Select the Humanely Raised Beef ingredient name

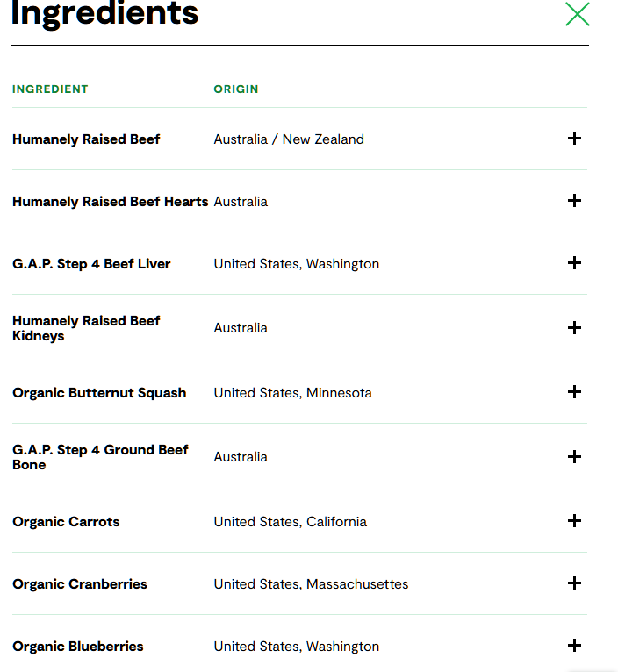coord(86,139)
